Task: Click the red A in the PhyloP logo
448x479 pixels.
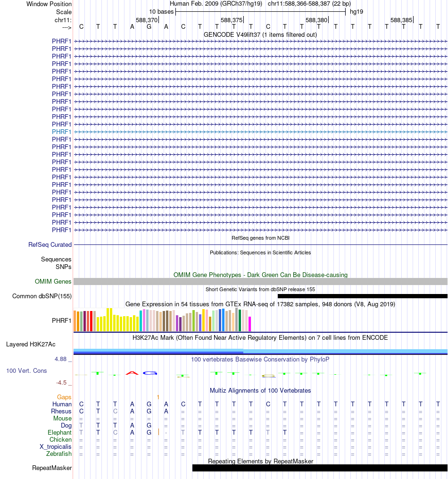Action: pyautogui.click(x=132, y=373)
